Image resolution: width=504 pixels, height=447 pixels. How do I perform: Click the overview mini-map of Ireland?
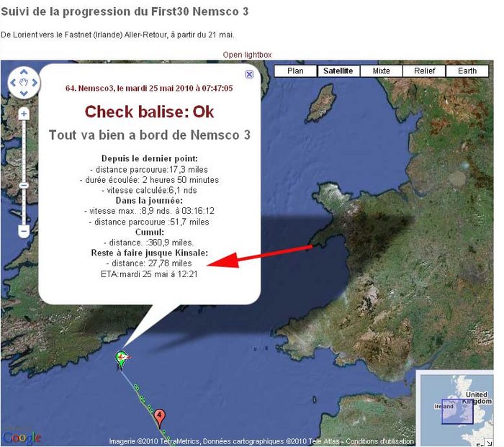tap(456, 408)
